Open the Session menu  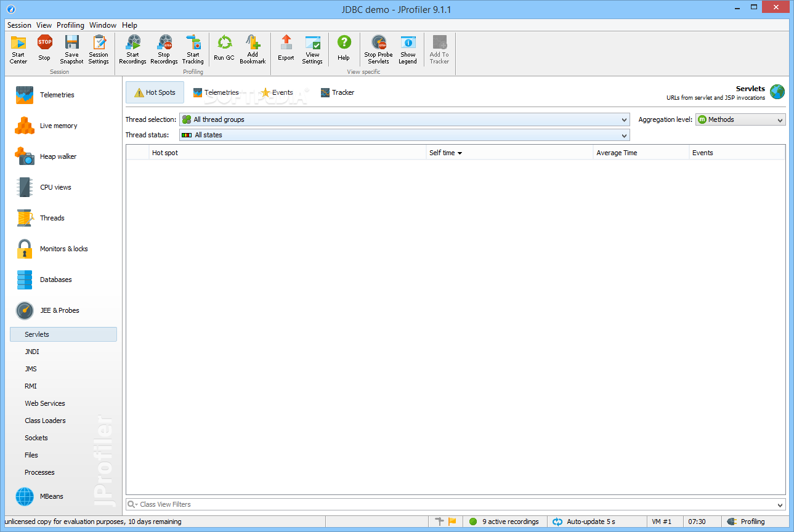(19, 25)
